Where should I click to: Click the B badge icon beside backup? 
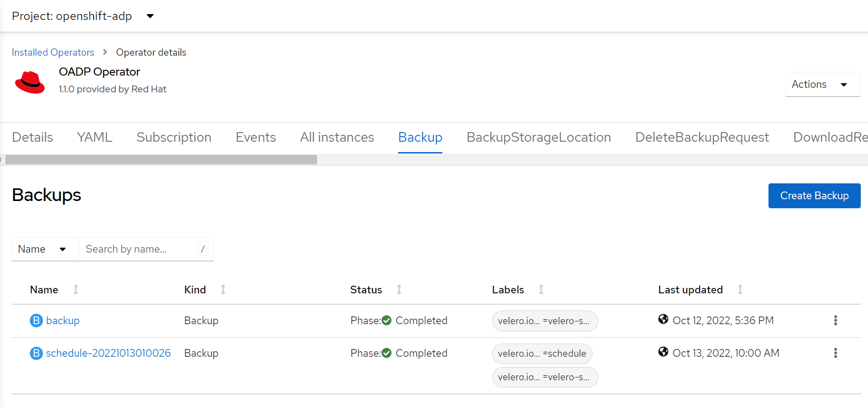[36, 321]
